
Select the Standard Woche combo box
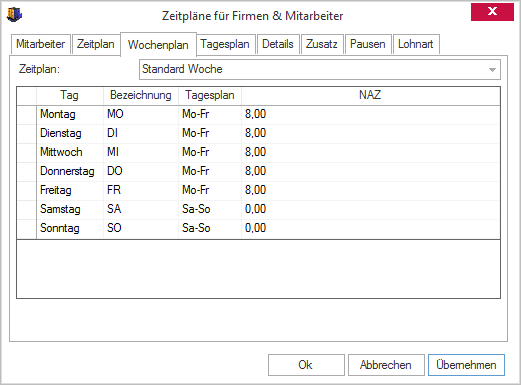320,69
